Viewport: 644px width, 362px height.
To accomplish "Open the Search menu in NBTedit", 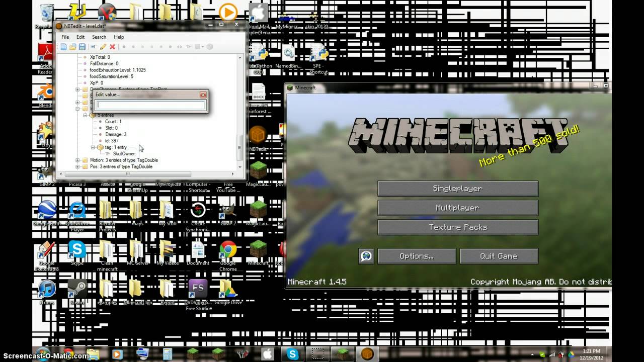I will (99, 37).
